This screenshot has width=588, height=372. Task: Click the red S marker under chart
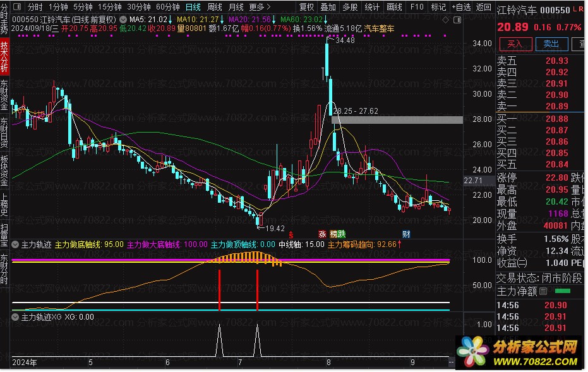point(291,235)
